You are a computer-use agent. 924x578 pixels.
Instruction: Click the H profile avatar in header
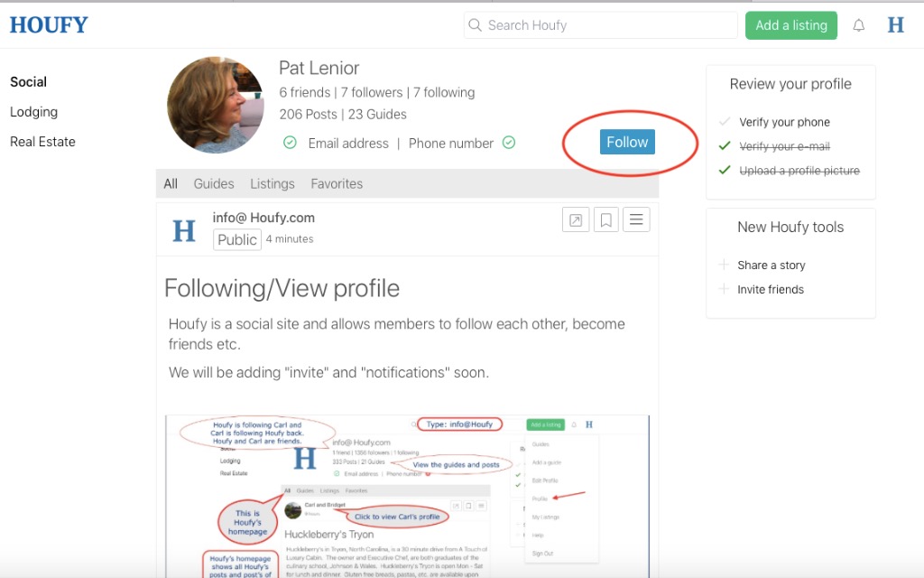896,24
